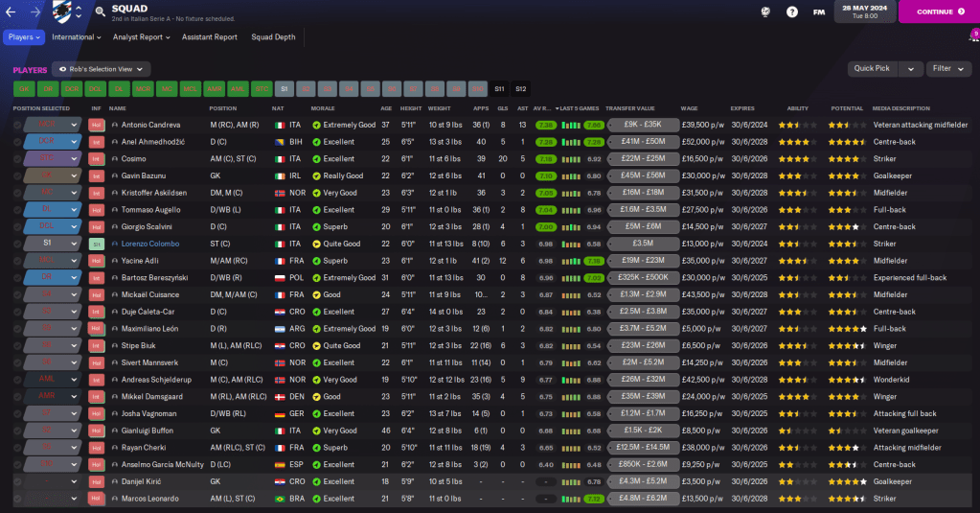Open the search magnifier icon

101,12
